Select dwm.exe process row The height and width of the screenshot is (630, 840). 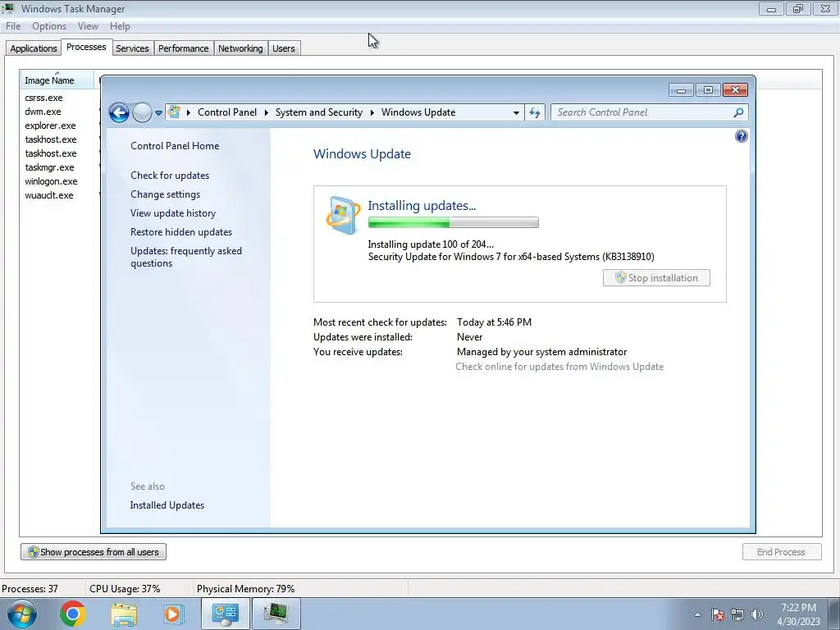(x=43, y=112)
